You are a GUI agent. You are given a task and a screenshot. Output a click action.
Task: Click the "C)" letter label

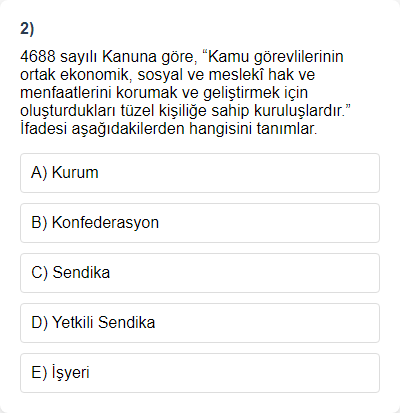[x=39, y=273]
